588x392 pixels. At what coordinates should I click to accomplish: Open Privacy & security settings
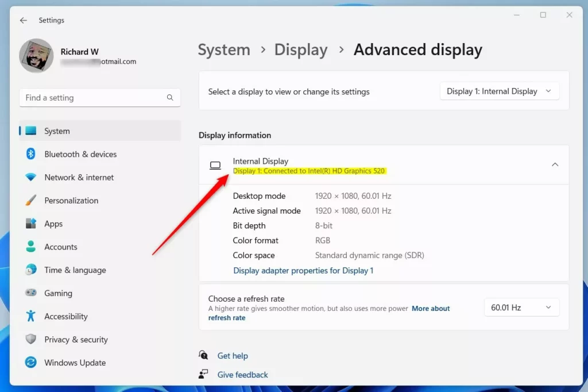[100, 340]
